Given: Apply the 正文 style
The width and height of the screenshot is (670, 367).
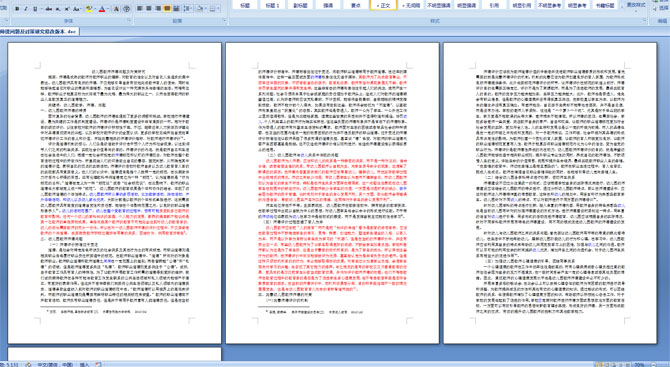Looking at the screenshot, I should (x=383, y=5).
